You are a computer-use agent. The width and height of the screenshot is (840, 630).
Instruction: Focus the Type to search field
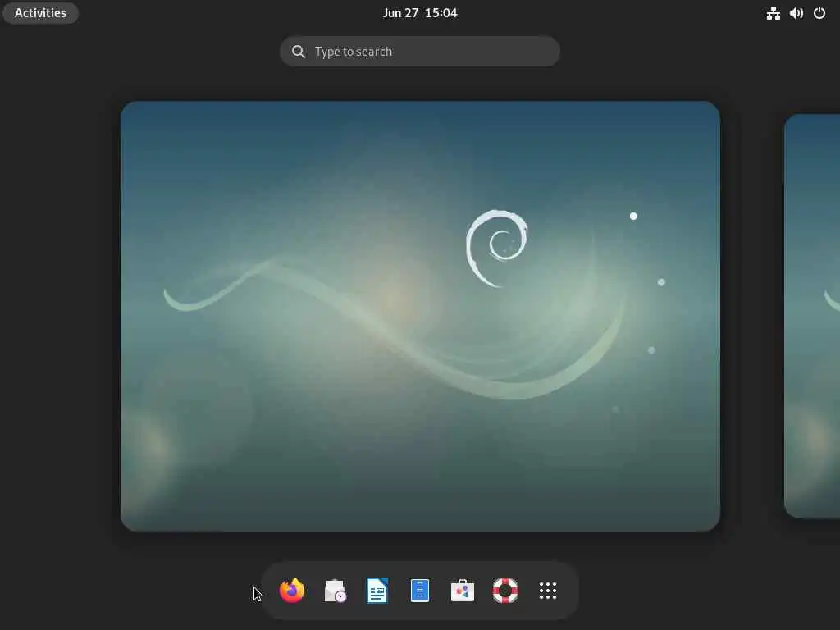420,52
